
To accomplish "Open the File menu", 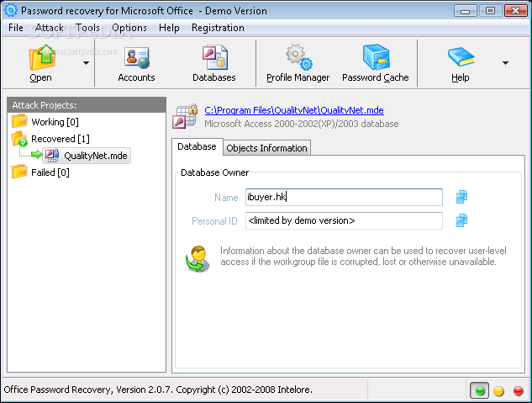I will (16, 28).
